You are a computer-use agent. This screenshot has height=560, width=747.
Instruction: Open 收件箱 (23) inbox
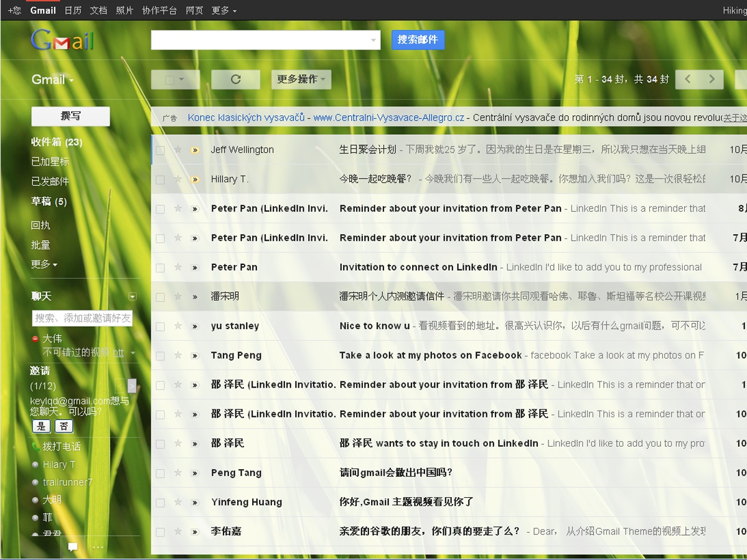pos(57,142)
